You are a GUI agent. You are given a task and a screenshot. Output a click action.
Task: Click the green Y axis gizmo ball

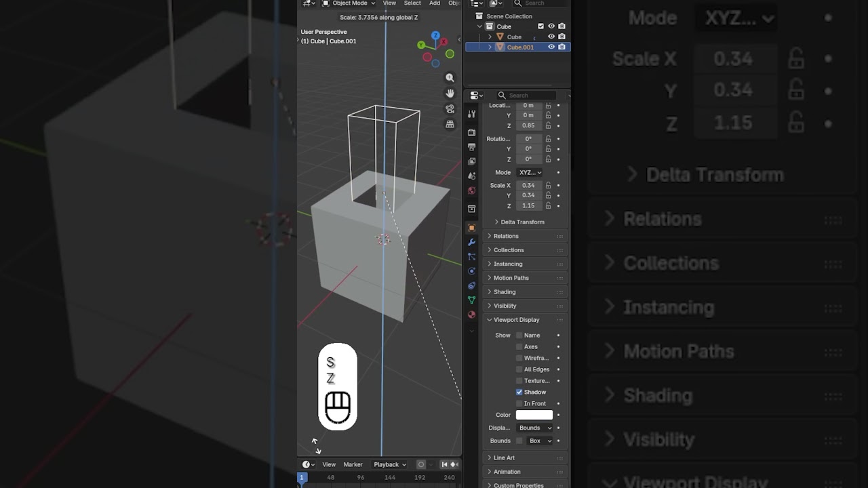pos(421,45)
